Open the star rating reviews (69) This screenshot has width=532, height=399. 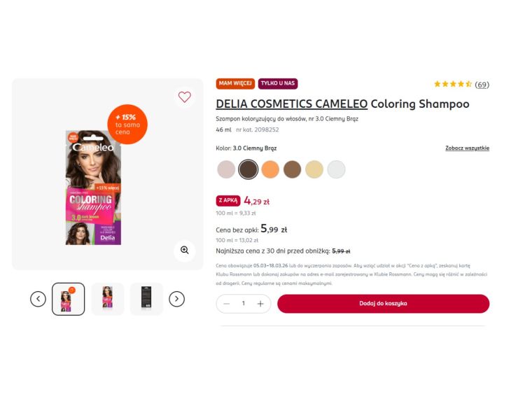coord(462,84)
